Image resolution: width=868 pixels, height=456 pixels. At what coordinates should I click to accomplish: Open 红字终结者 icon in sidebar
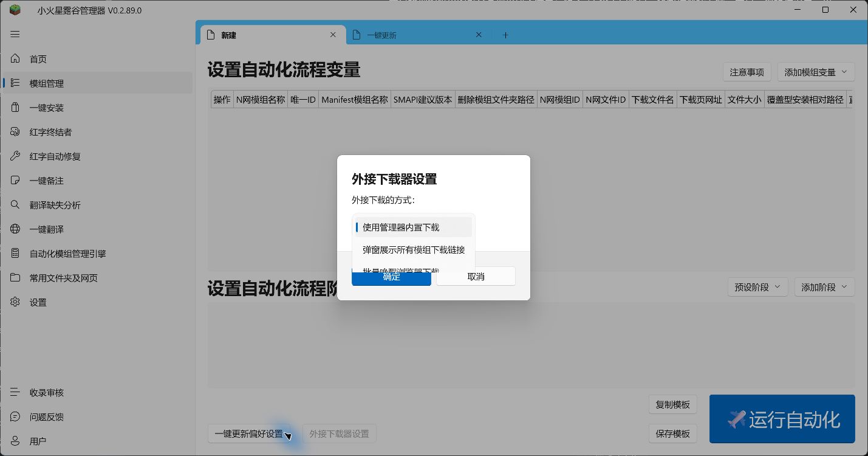pos(16,132)
